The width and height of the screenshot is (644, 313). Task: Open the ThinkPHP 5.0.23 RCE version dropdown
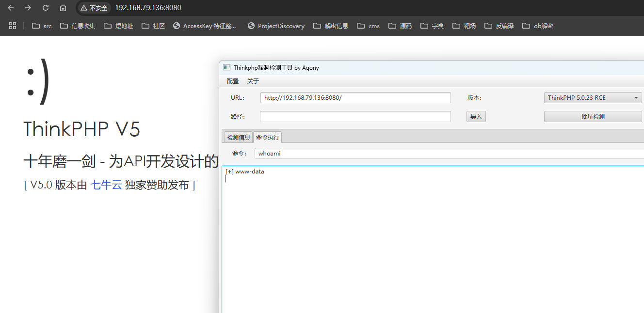[x=593, y=97]
